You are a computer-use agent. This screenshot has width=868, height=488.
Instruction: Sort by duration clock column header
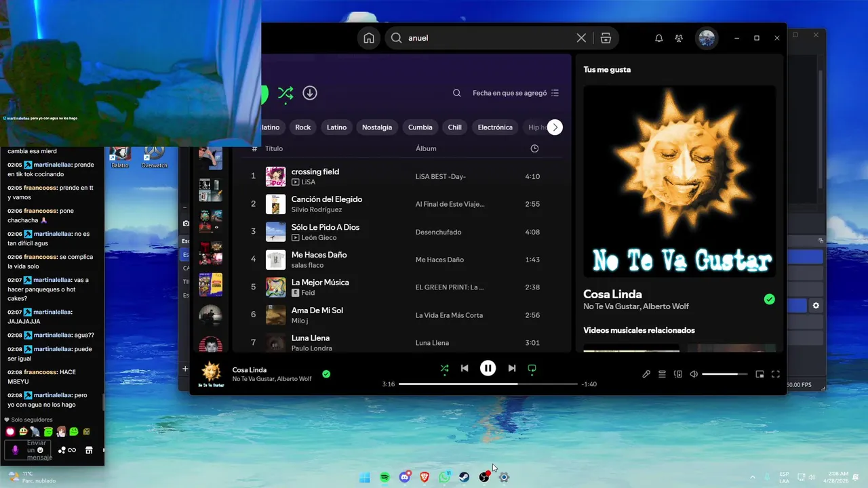tap(534, 148)
